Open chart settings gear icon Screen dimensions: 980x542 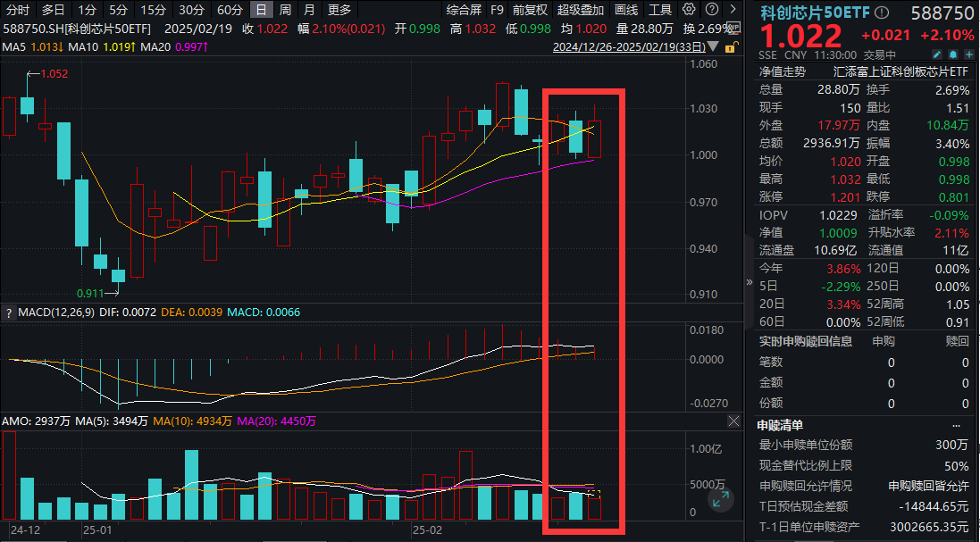coord(689,10)
